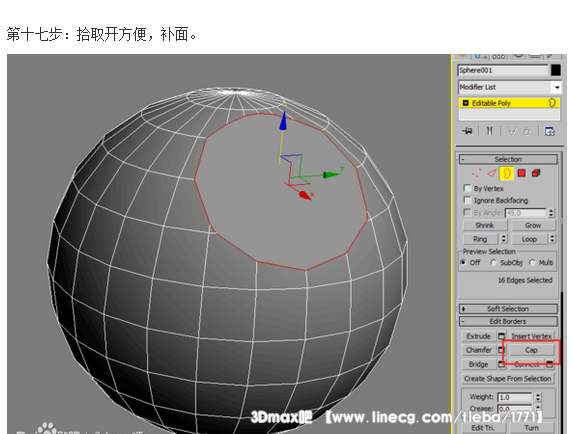The image size is (572, 434).
Task: Expand the Soft Selection rollout
Action: click(x=508, y=309)
